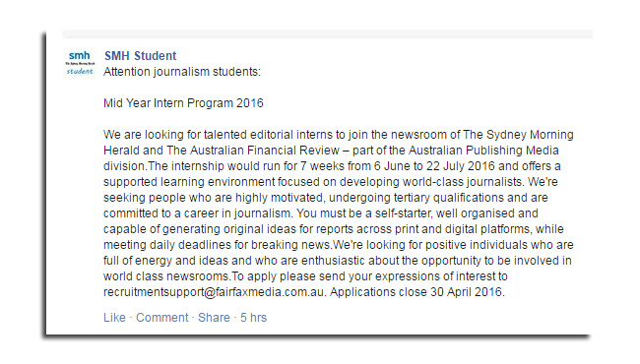Click the recruitmentsupport@fairfaxmedia.com.au email address
Viewport: 640px width, 364px height.
coord(215,292)
